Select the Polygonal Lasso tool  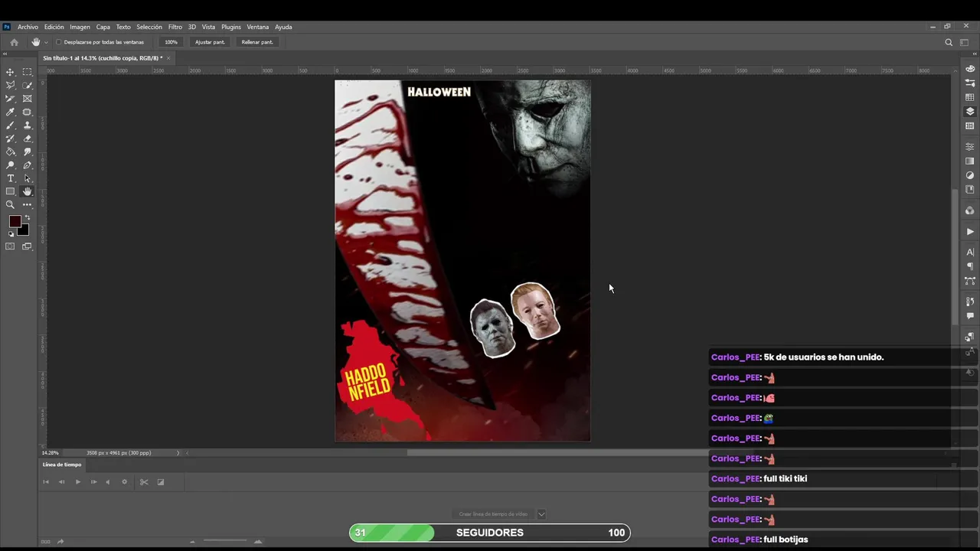tap(11, 85)
